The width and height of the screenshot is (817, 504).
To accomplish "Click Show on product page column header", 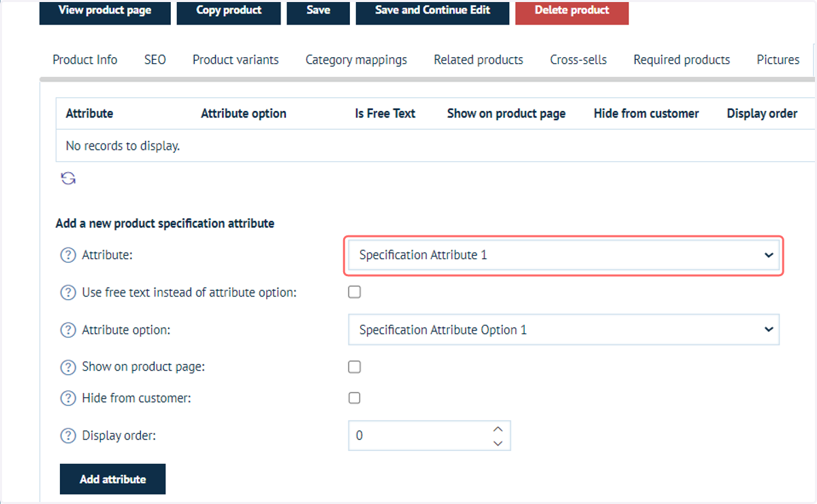I will click(x=507, y=114).
